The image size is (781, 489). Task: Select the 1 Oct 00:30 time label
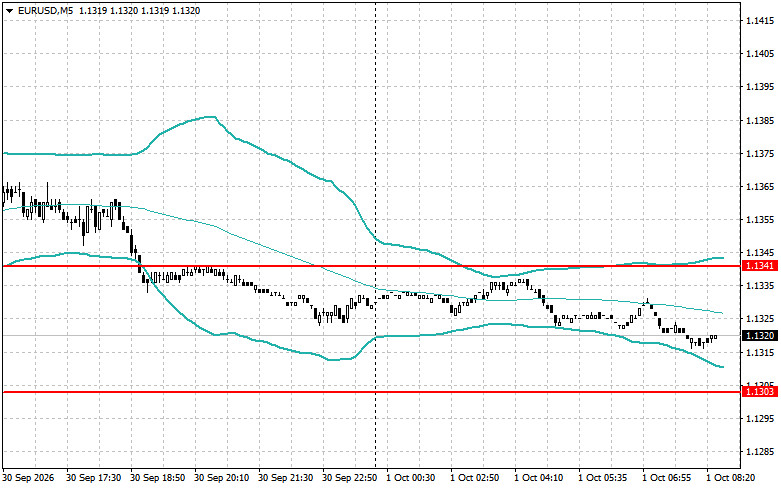coord(410,478)
